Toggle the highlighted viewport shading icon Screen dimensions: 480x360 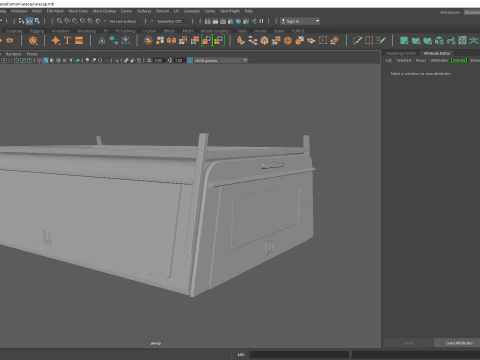coord(46,60)
